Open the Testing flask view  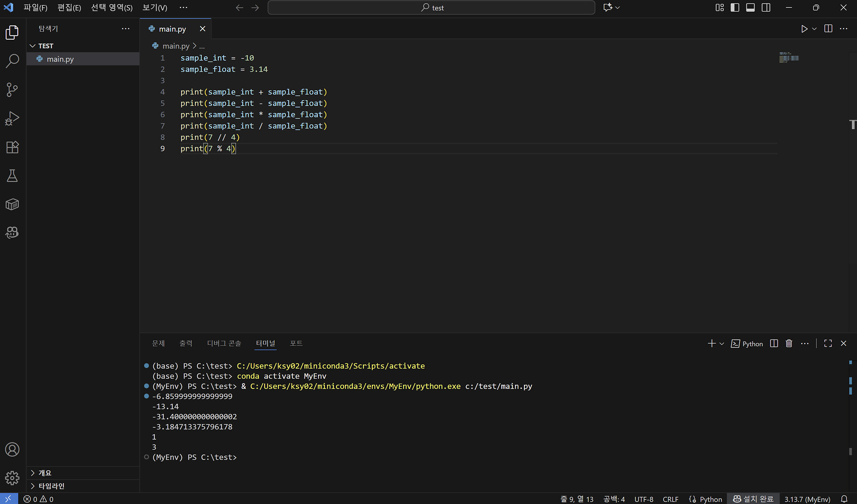[12, 176]
